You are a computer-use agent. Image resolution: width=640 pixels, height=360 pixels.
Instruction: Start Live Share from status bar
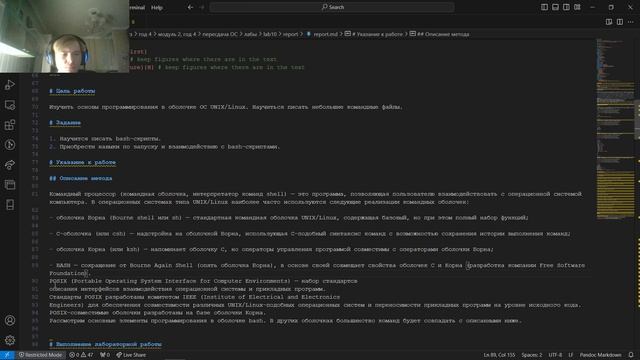[131, 355]
